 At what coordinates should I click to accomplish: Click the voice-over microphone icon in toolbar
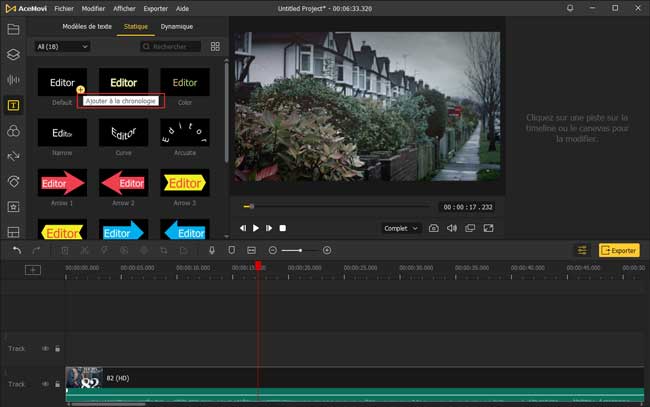click(x=211, y=250)
